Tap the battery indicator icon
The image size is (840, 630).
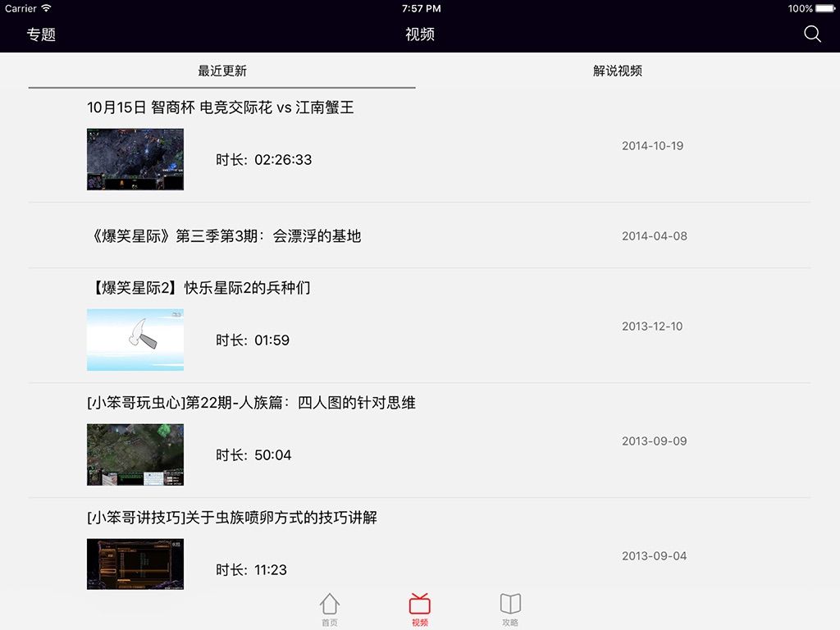(x=825, y=8)
